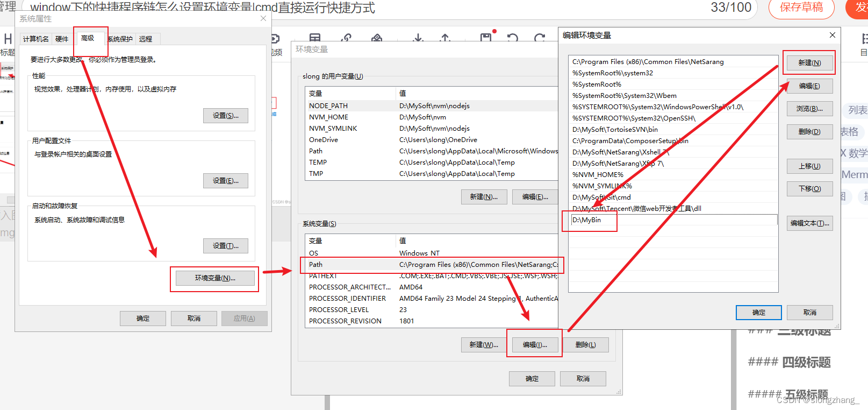Click 浏览(B)... in 编辑环境变量 dialog
868x410 pixels.
809,109
